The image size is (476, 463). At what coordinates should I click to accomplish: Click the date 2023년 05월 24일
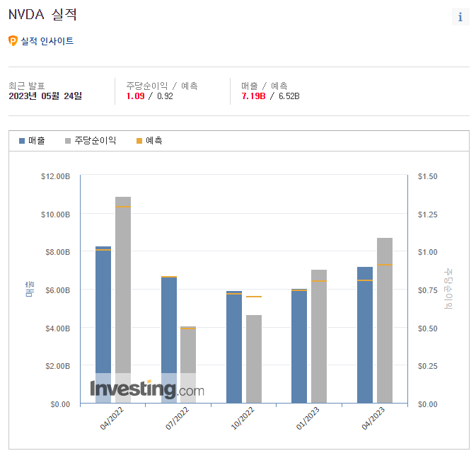(45, 96)
